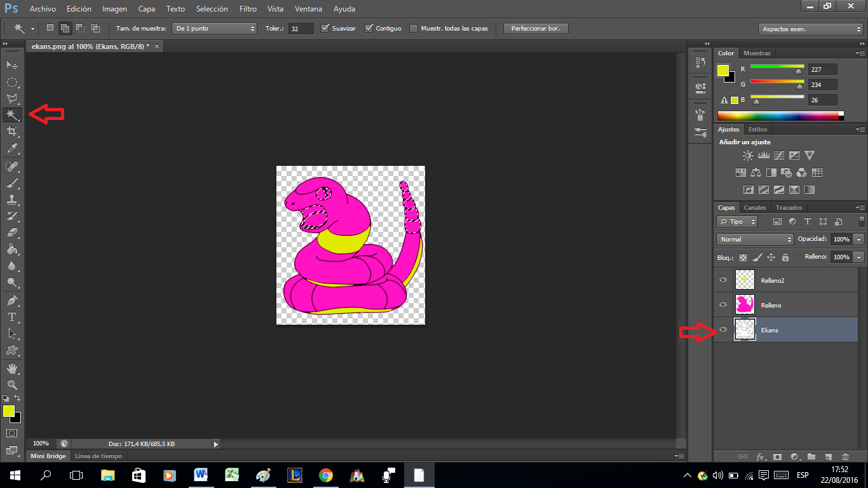Choose Add to selection mode
Screen dimensions: 868x488
pos(65,28)
